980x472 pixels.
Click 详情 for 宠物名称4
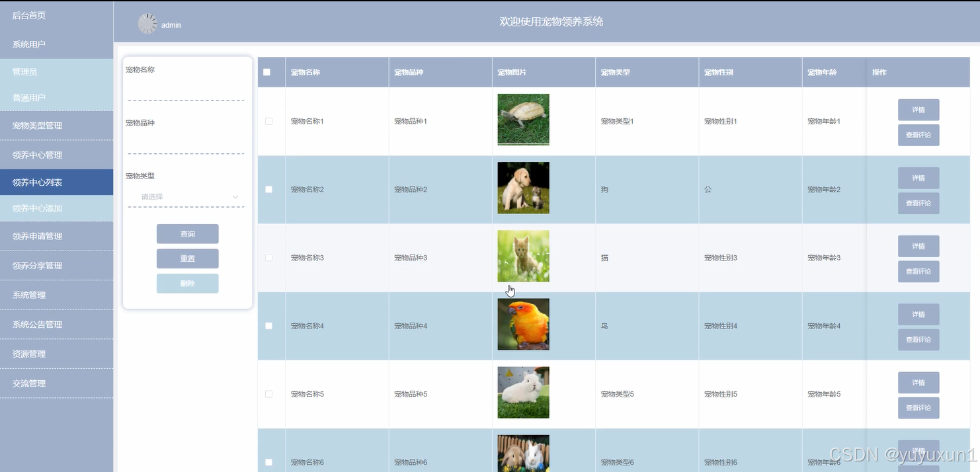click(x=919, y=314)
